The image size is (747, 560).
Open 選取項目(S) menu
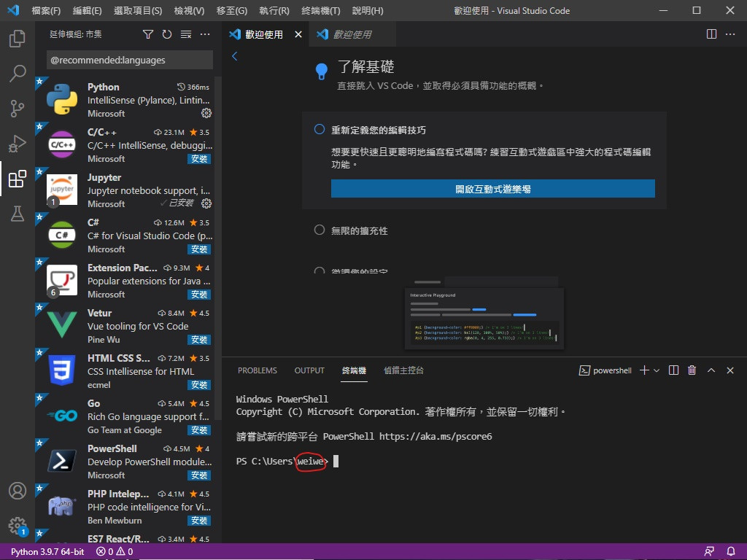pos(138,10)
